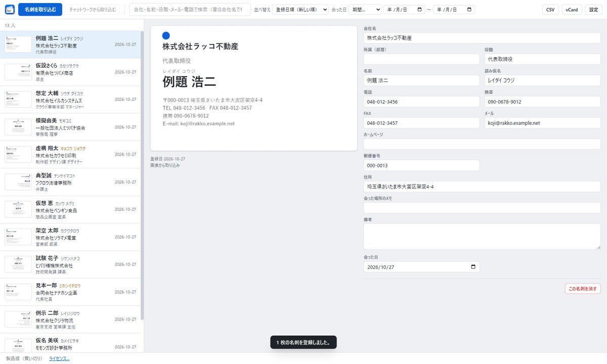Click the app logo icon

tap(10, 9)
